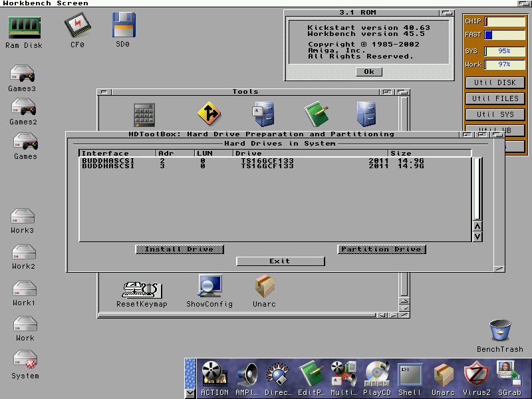Click the Interface column header
The image size is (532, 399).
coord(118,154)
